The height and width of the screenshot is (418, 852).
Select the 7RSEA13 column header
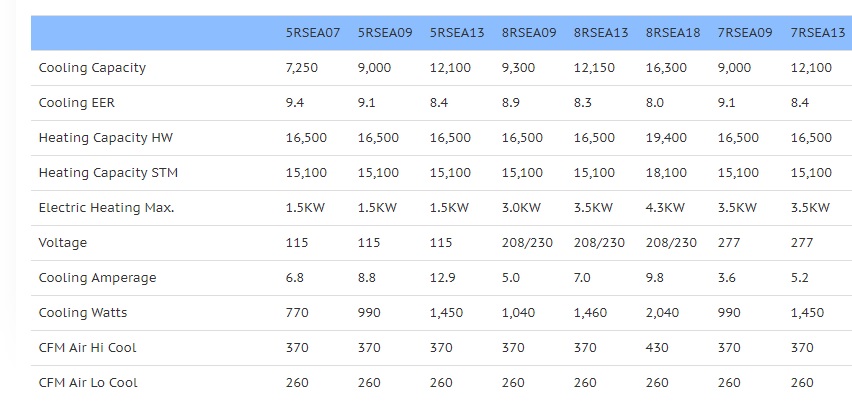[x=817, y=33]
